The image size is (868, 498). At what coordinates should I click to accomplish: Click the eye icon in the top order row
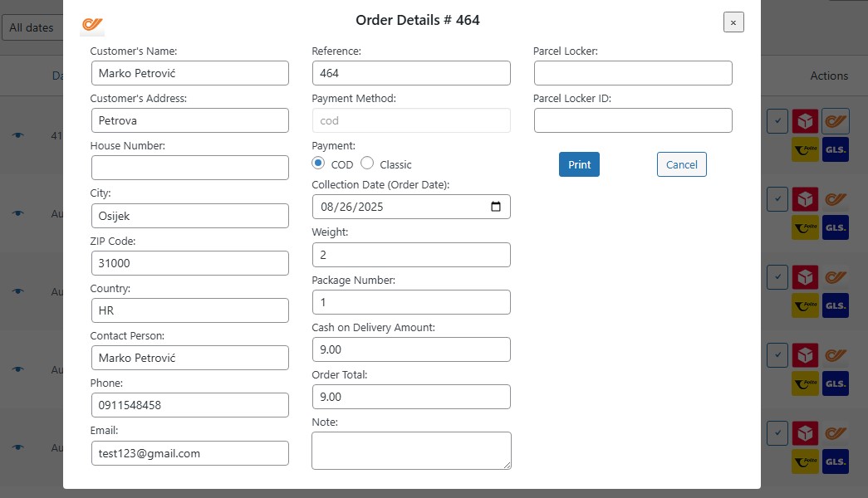coord(18,134)
